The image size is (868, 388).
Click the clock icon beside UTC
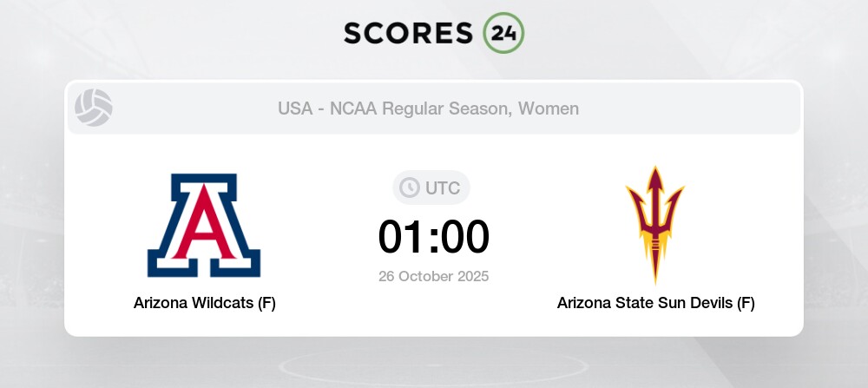409,187
